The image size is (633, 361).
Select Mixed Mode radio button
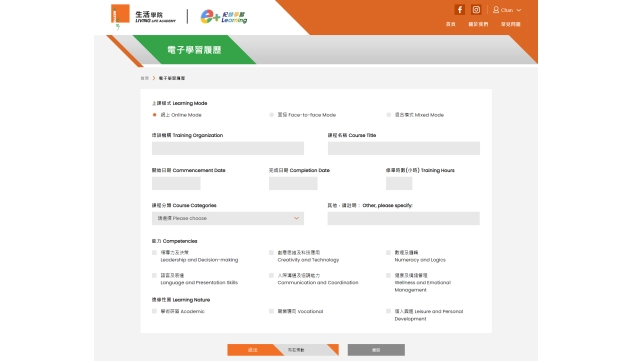coord(388,115)
